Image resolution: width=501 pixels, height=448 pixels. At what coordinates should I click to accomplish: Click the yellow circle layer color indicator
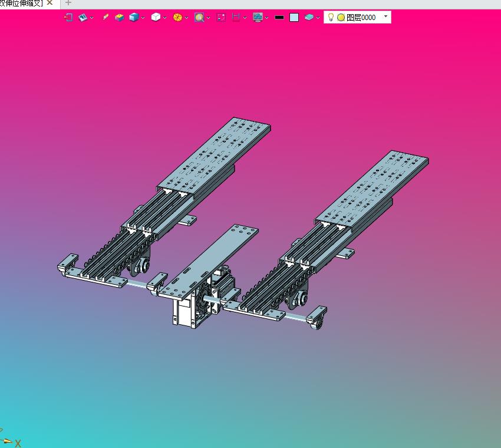pyautogui.click(x=341, y=18)
